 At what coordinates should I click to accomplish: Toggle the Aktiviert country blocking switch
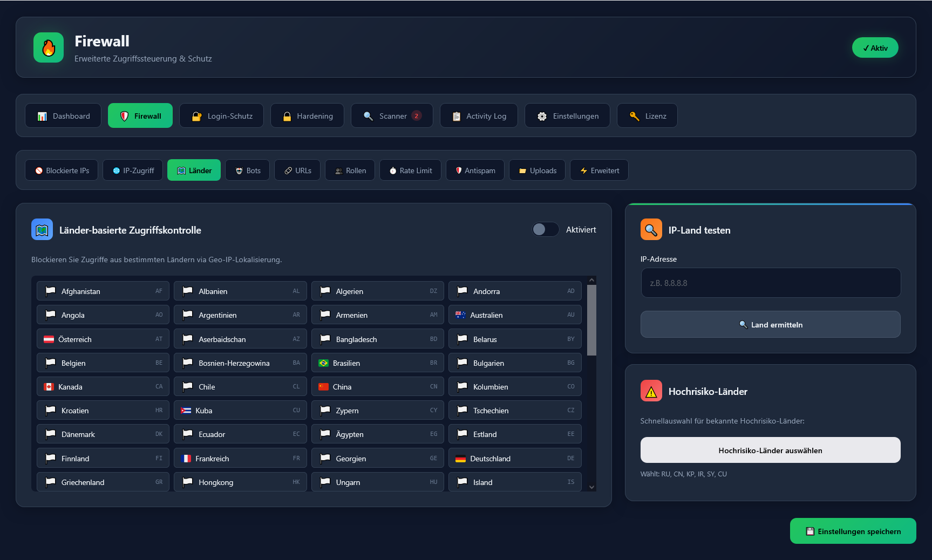[x=545, y=230]
